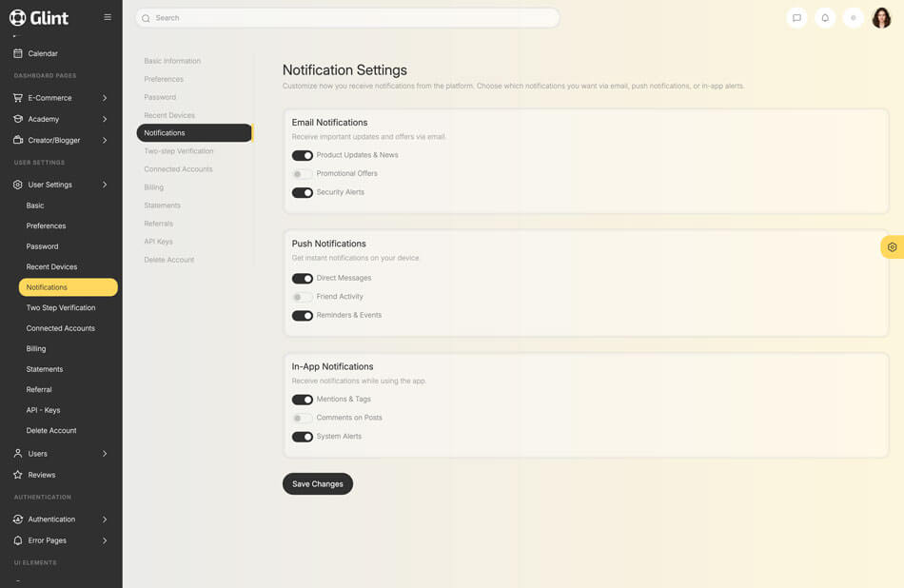Open the yellow settings gear floating button
The width and height of the screenshot is (904, 588).
(892, 247)
